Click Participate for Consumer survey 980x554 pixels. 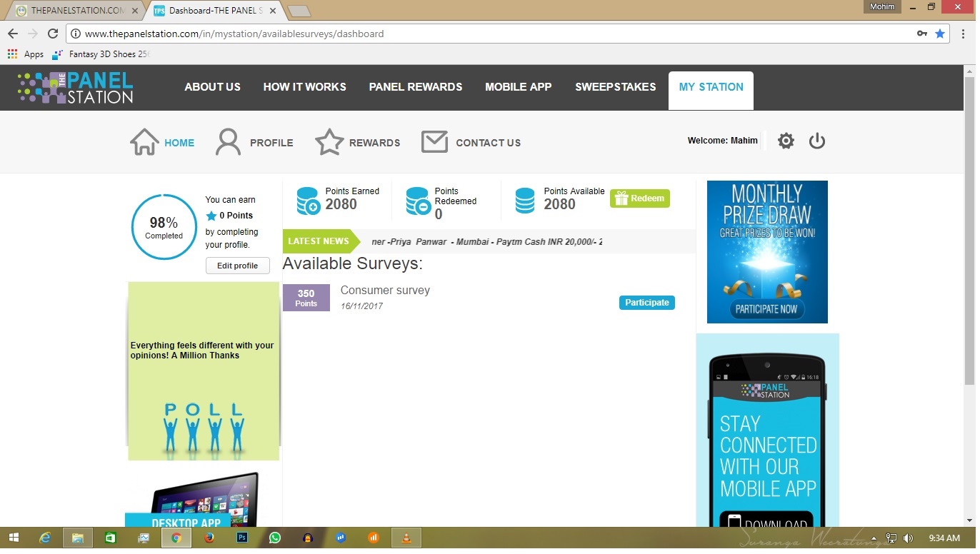pos(646,303)
